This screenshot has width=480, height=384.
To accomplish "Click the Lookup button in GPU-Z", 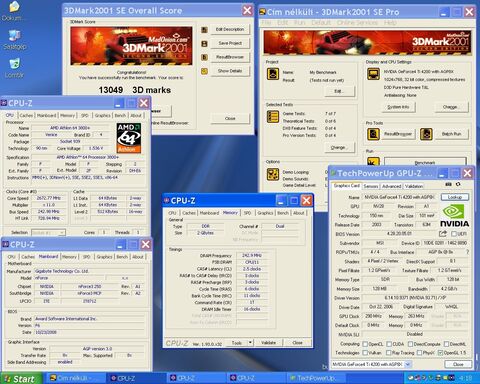I will [455, 197].
